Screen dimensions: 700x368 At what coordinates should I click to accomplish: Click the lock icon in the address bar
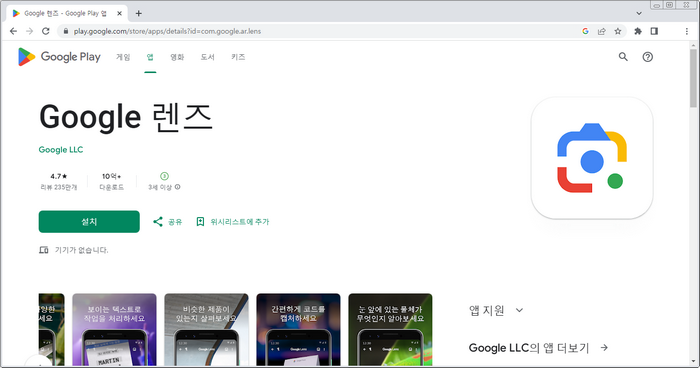tap(66, 31)
